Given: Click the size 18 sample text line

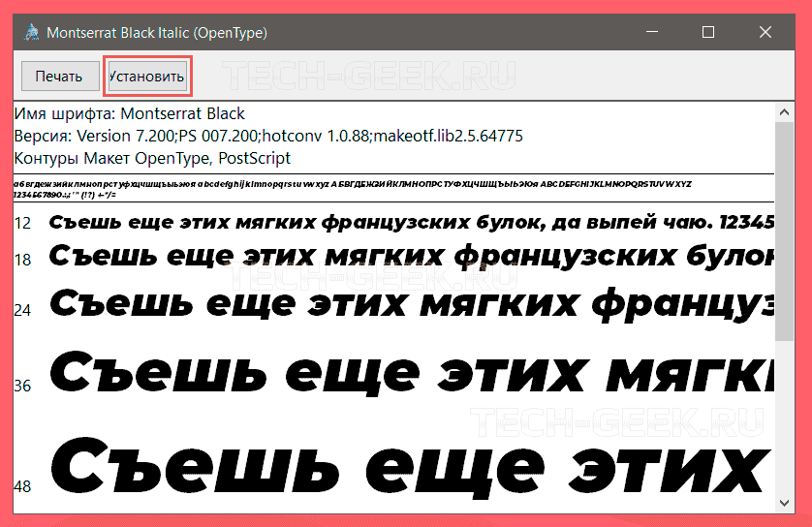Looking at the screenshot, I should coord(412,256).
